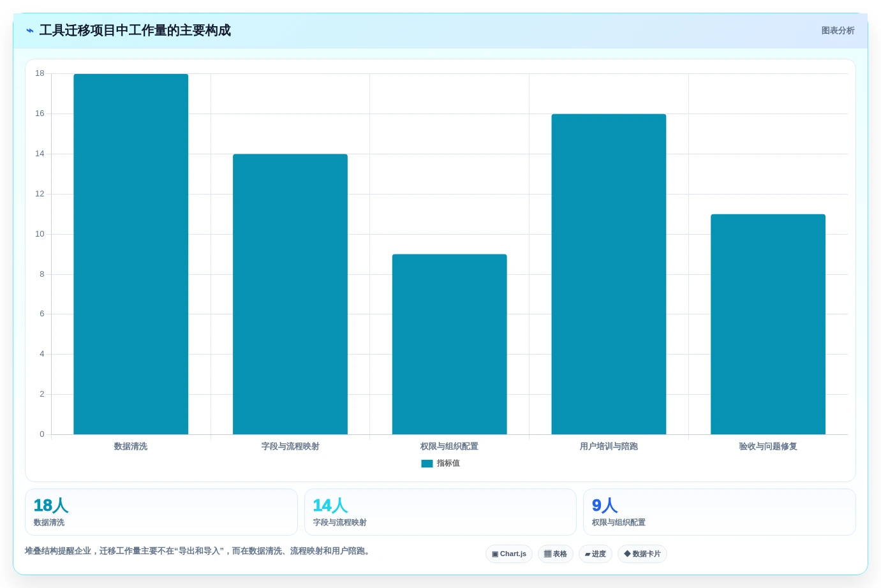This screenshot has height=588, width=881.
Task: Click the 权限与组织配置 x-axis label
Action: coord(449,446)
